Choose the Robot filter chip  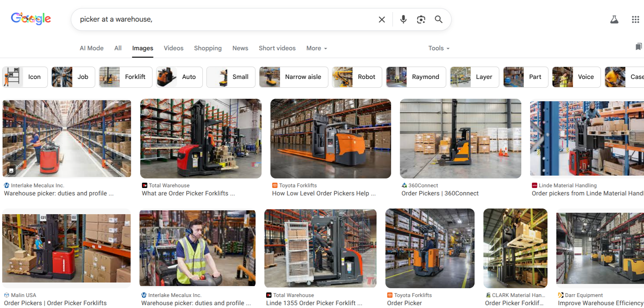point(357,77)
